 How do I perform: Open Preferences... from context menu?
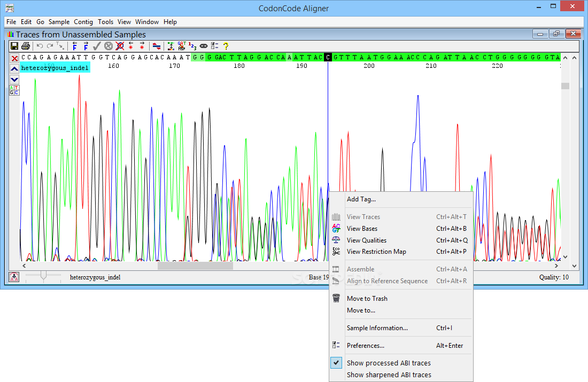pyautogui.click(x=401, y=345)
